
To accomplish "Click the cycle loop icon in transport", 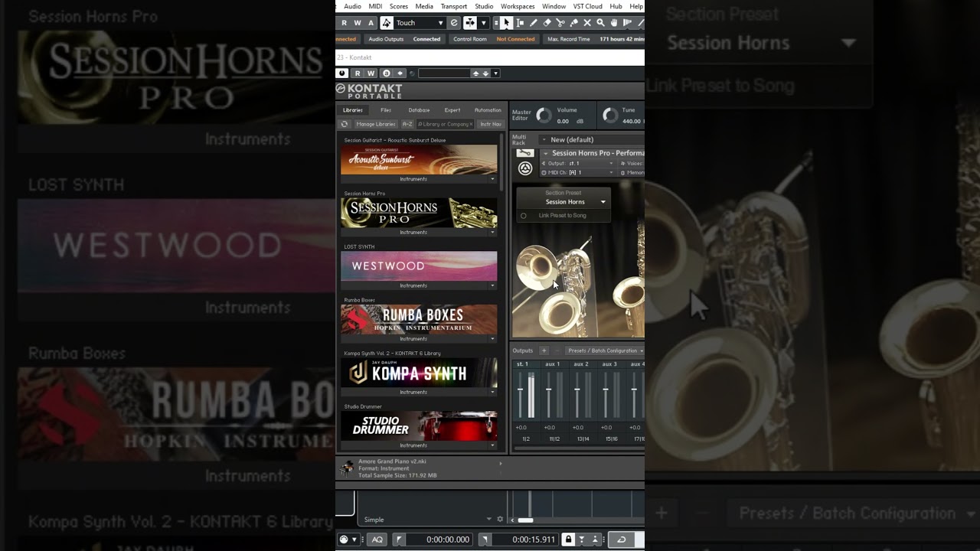I will pos(621,540).
